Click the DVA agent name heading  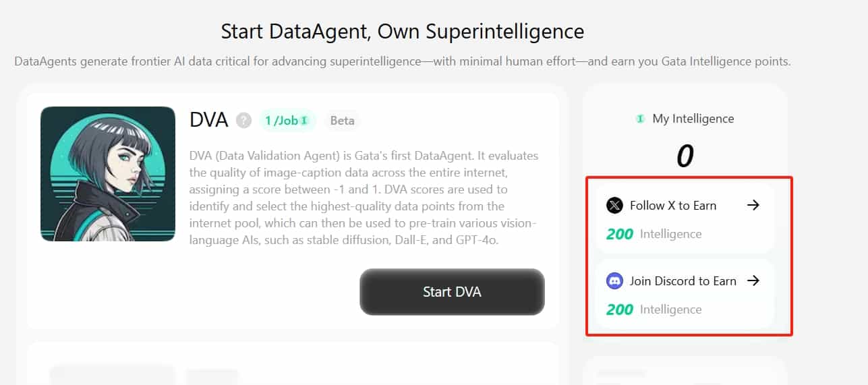[209, 121]
